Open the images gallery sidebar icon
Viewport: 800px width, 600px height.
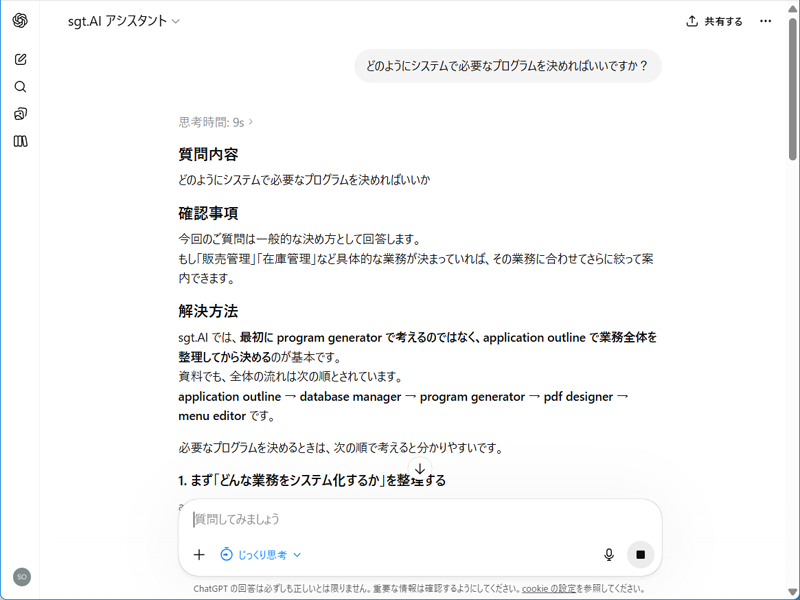[20, 114]
